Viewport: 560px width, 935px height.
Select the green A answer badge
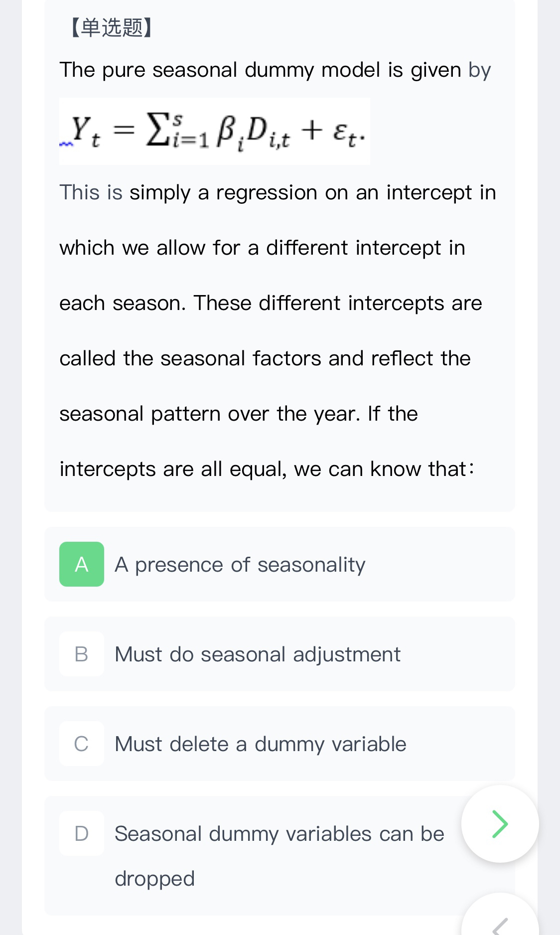[82, 564]
